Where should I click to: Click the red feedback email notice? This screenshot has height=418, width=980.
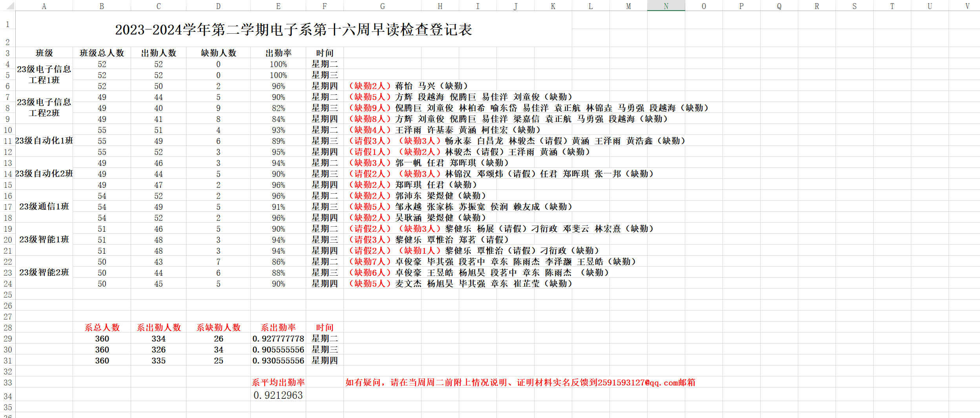click(520, 382)
